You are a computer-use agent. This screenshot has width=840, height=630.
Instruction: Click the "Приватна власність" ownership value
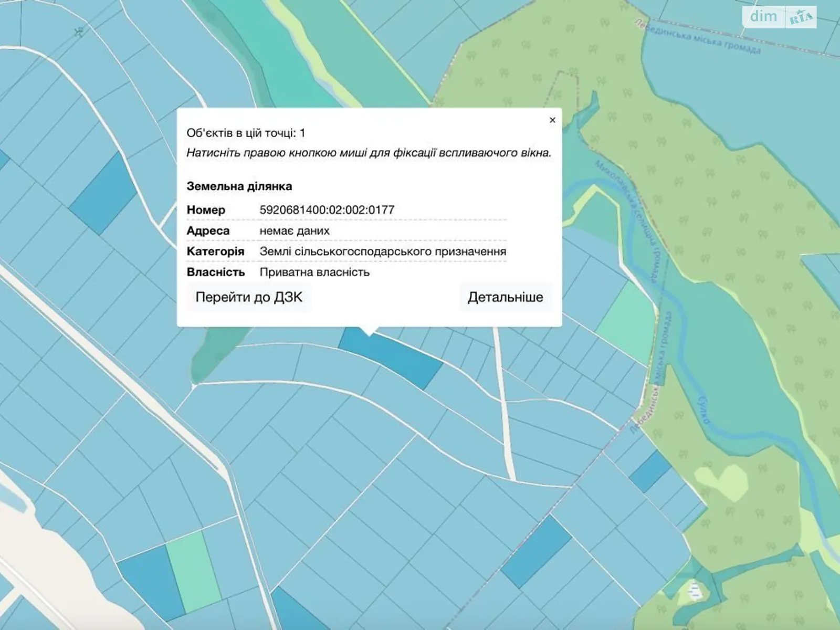click(x=314, y=272)
